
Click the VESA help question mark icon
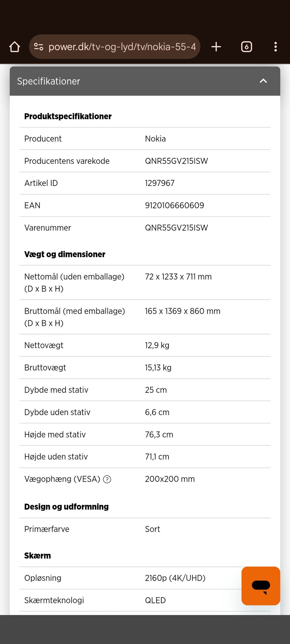pyautogui.click(x=107, y=479)
